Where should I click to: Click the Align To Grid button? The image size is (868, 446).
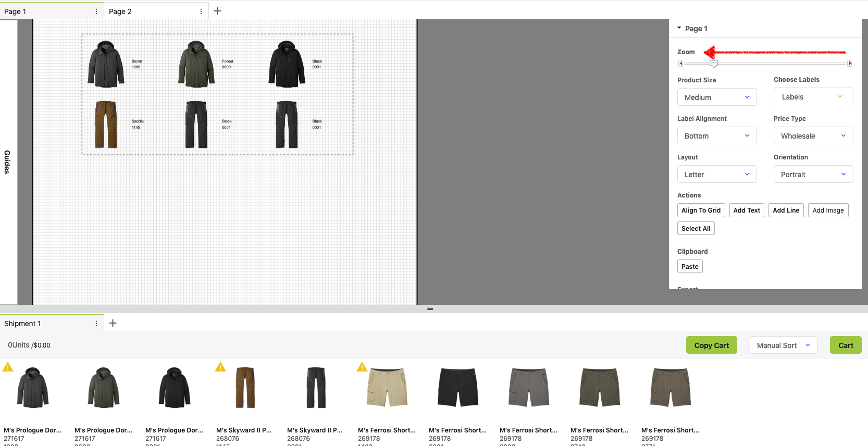coord(701,210)
